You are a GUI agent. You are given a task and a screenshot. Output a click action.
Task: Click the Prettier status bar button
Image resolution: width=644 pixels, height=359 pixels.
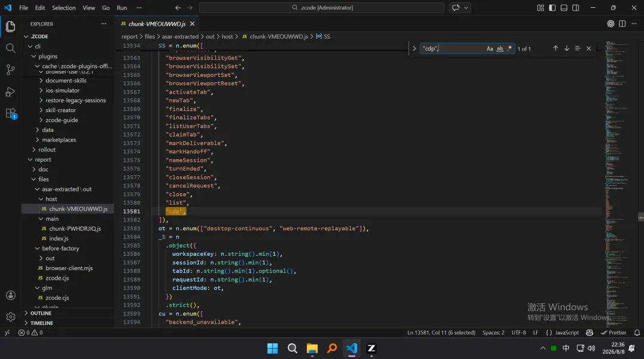[614, 333]
